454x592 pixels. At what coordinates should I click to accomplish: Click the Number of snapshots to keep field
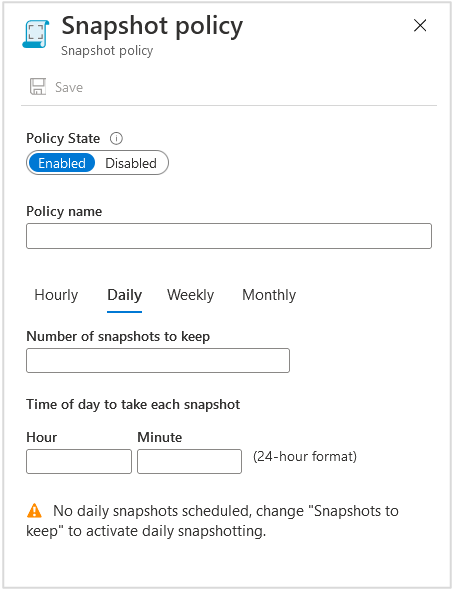[158, 361]
